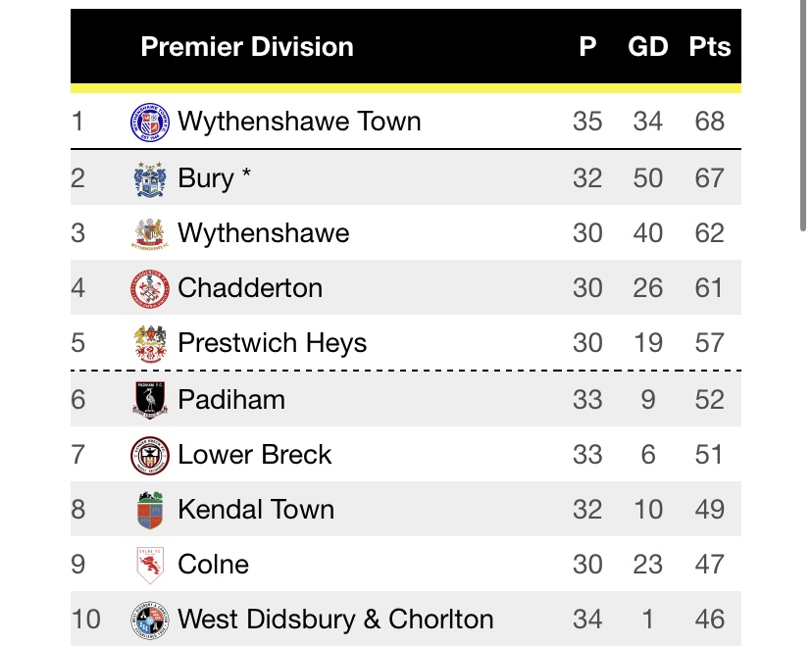Click the P played column header

point(587,46)
